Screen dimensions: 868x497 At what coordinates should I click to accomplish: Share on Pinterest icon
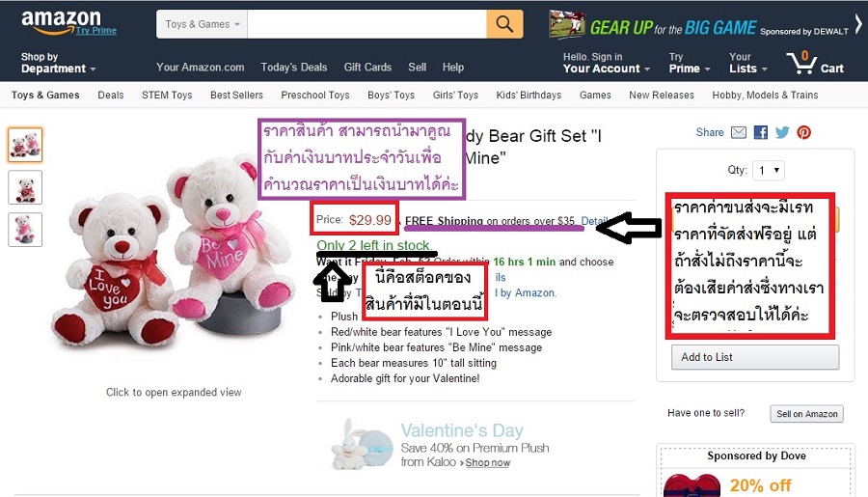[x=803, y=132]
